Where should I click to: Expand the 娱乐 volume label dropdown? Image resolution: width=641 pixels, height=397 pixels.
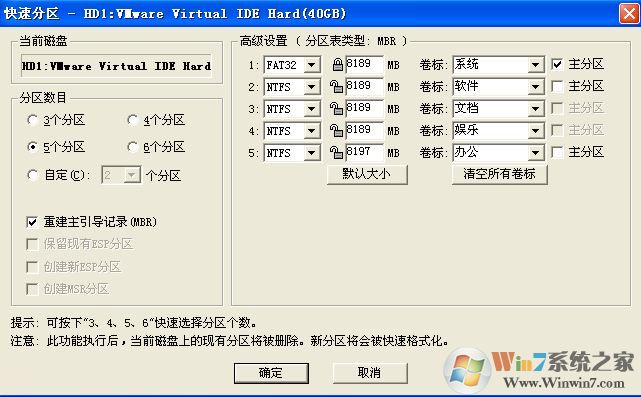pyautogui.click(x=535, y=131)
